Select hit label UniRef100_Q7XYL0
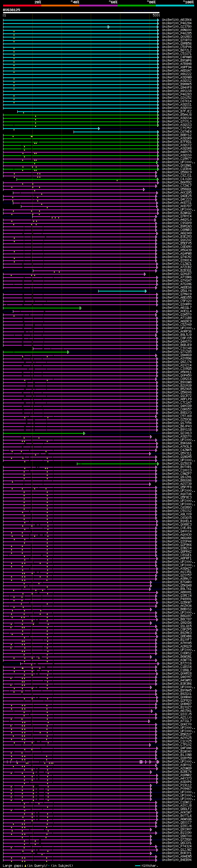The height and width of the screenshot is (868, 197). coord(176,121)
